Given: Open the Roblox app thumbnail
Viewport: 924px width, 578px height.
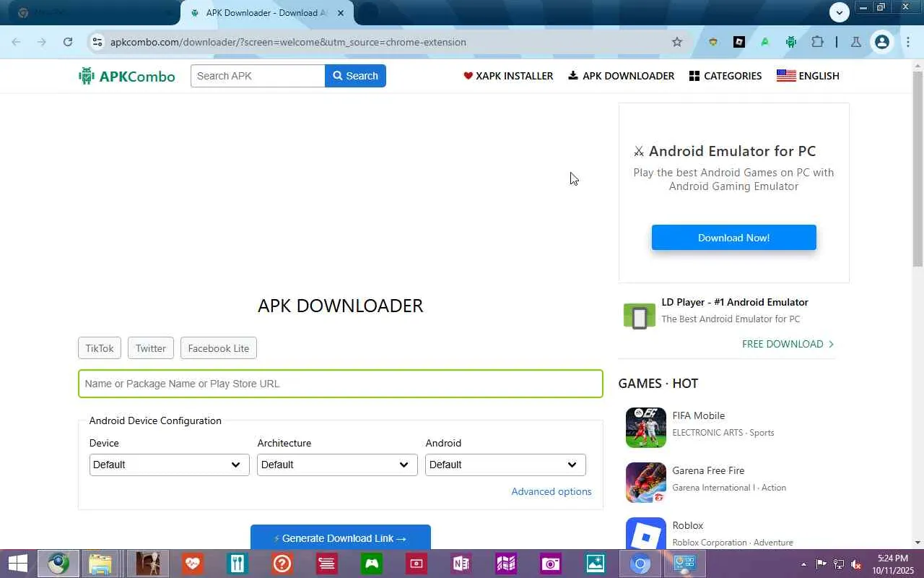Looking at the screenshot, I should click(646, 533).
